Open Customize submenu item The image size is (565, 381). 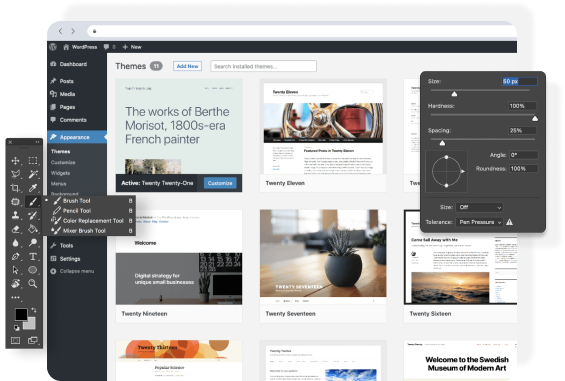[63, 163]
